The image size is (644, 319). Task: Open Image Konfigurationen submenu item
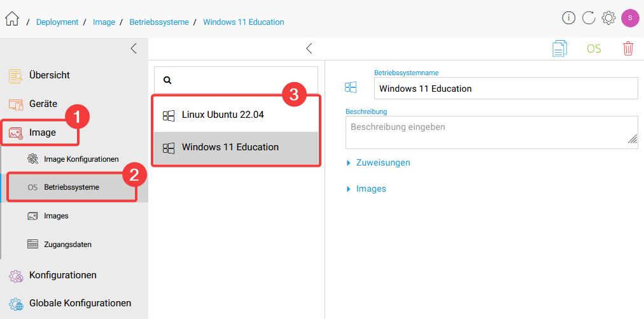(x=81, y=159)
